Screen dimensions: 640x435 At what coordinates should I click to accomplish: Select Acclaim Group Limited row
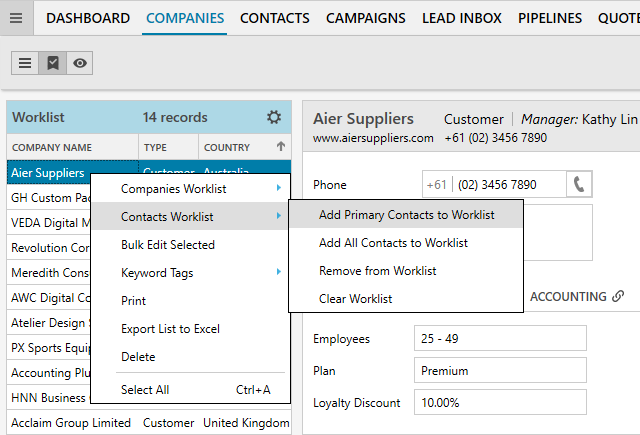(71, 423)
